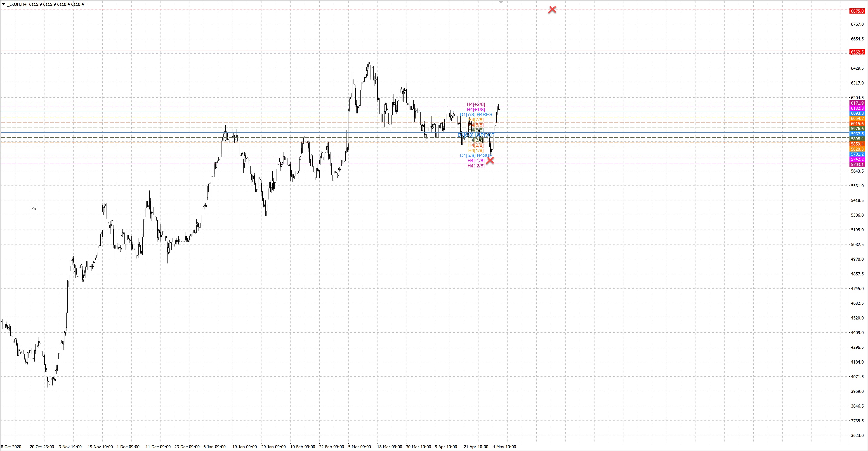Expand the _LKOH,H4 chart title dropdown arrow
The image size is (868, 451).
click(x=3, y=4)
